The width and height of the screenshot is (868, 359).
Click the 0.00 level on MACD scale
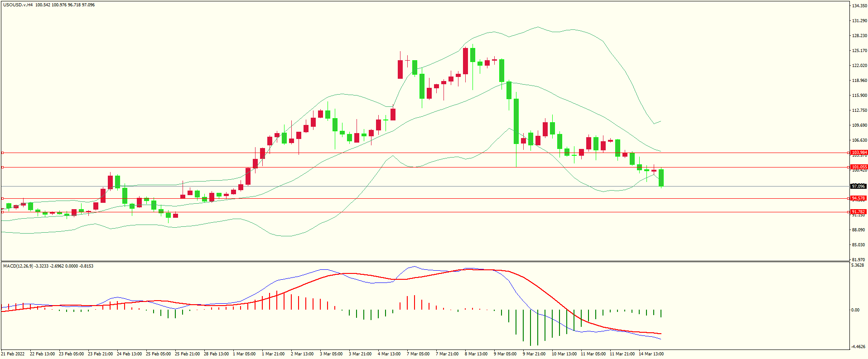855,310
